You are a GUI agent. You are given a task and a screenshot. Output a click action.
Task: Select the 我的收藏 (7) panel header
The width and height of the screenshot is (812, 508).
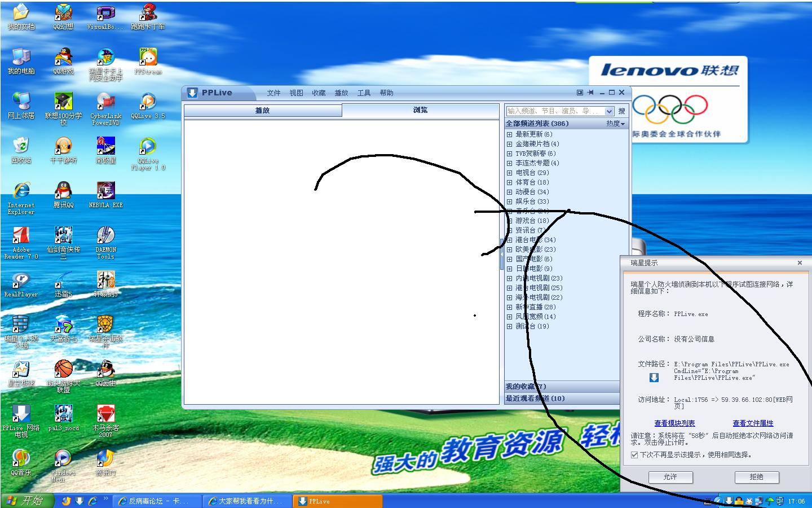point(566,387)
